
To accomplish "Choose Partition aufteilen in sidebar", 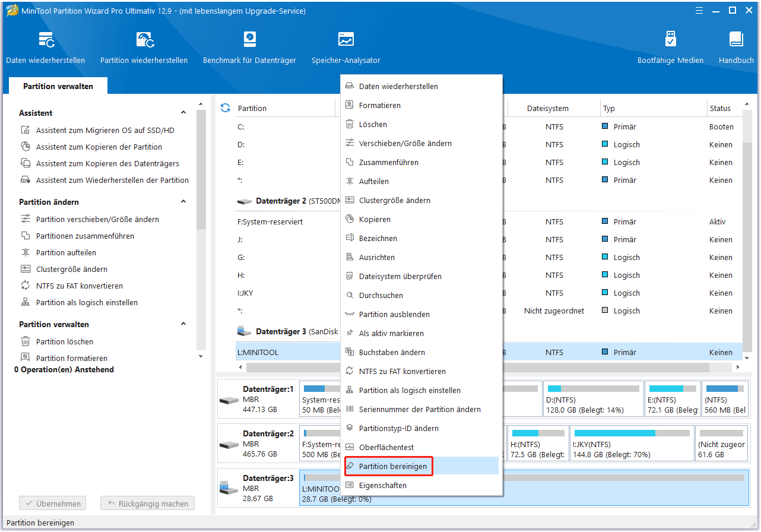I will click(x=59, y=252).
